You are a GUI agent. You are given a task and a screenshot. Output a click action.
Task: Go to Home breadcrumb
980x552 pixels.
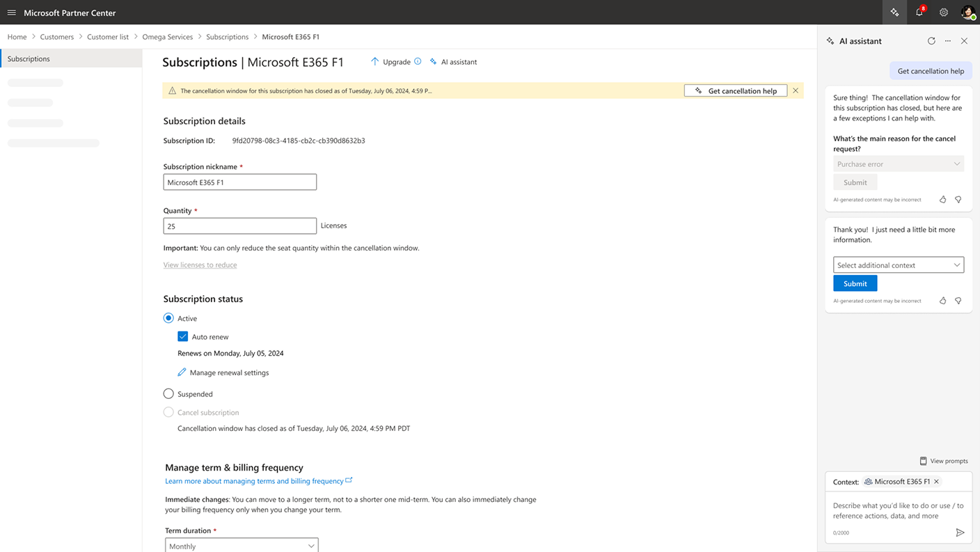click(17, 37)
